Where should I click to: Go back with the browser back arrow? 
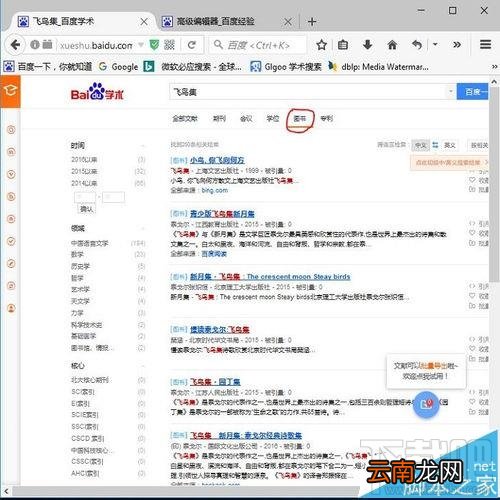point(15,45)
